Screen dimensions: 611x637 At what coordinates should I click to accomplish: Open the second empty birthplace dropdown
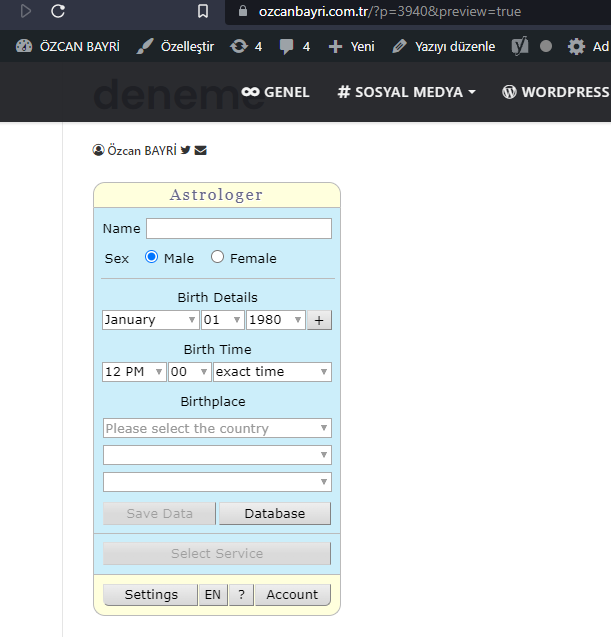coord(217,455)
